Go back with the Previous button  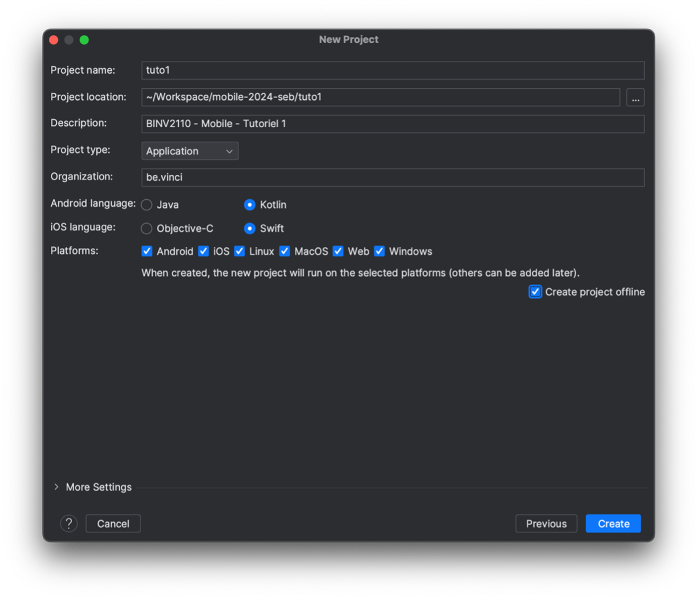[546, 523]
